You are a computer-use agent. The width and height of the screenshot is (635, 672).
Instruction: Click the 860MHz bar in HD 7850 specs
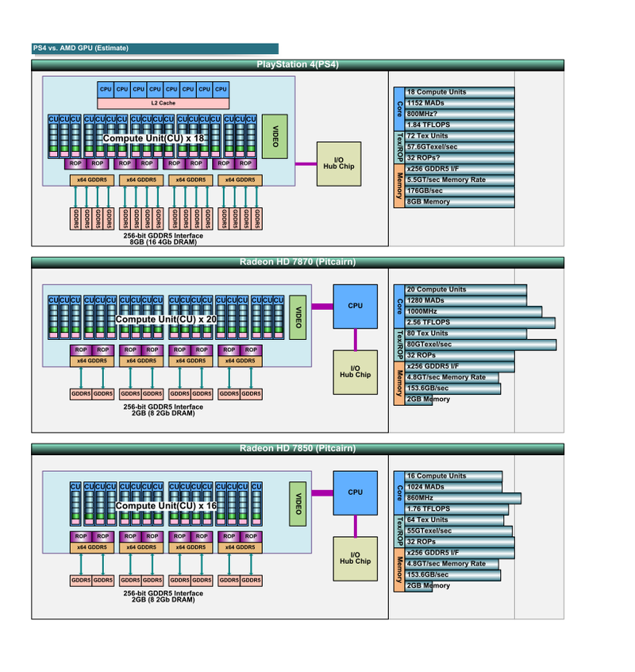click(x=462, y=498)
